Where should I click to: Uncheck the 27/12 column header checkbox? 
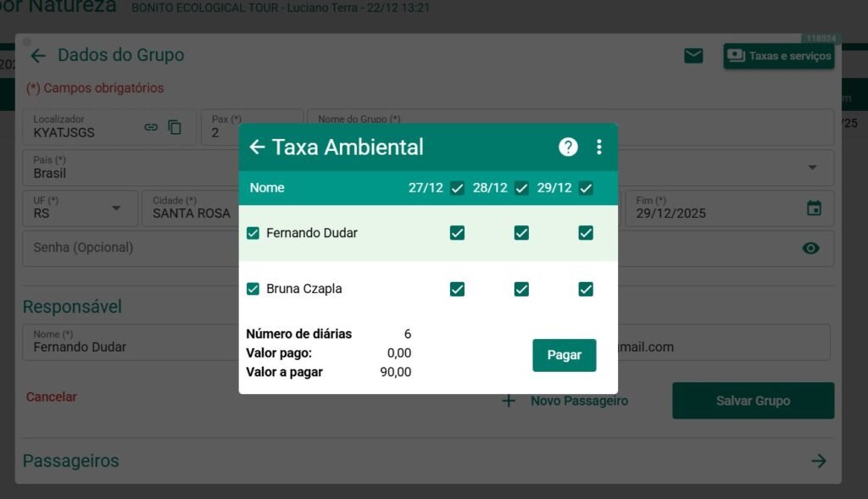458,188
